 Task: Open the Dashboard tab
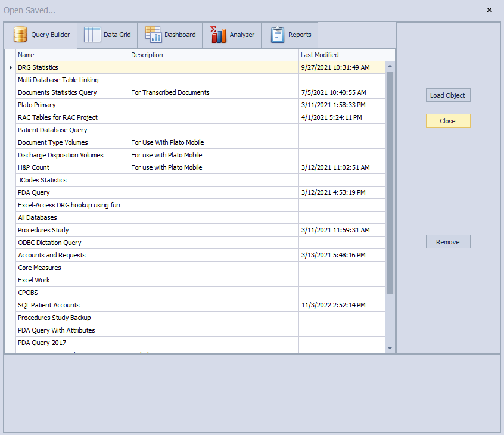coord(170,35)
